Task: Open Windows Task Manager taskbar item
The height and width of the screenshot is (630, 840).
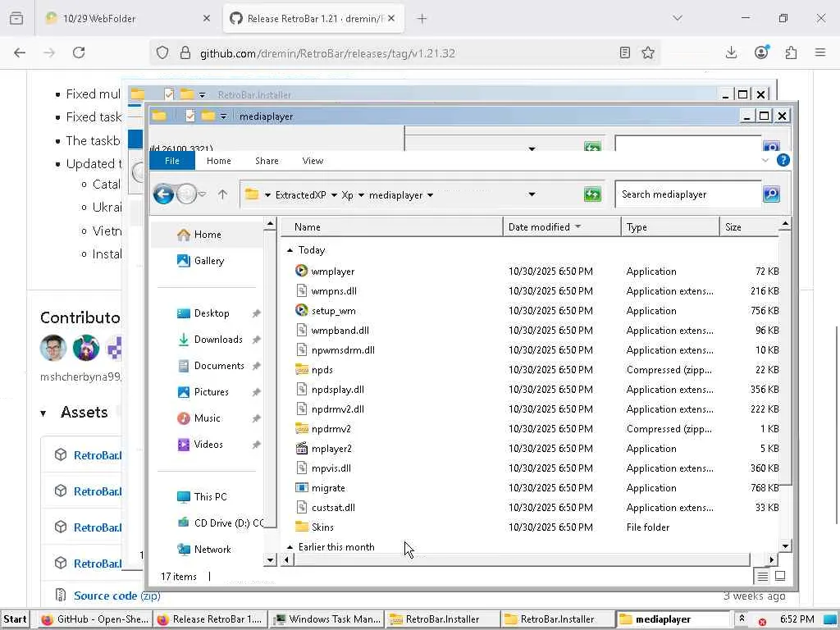Action: [327, 619]
